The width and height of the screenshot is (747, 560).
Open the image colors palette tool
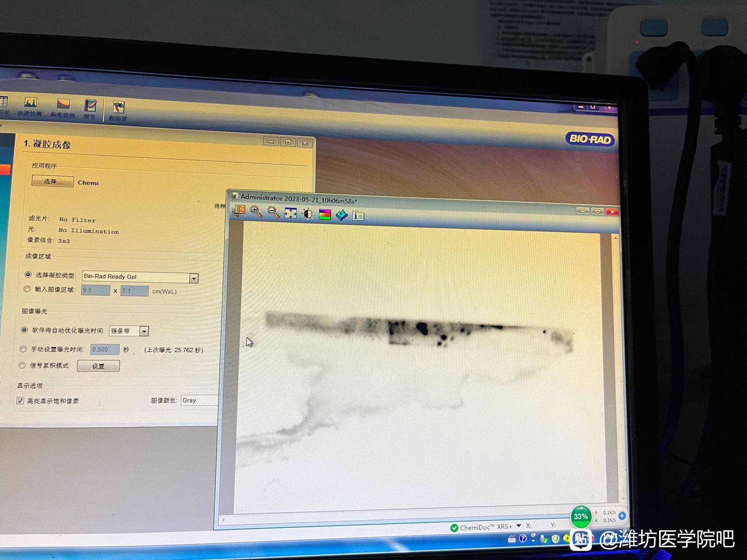(x=325, y=215)
